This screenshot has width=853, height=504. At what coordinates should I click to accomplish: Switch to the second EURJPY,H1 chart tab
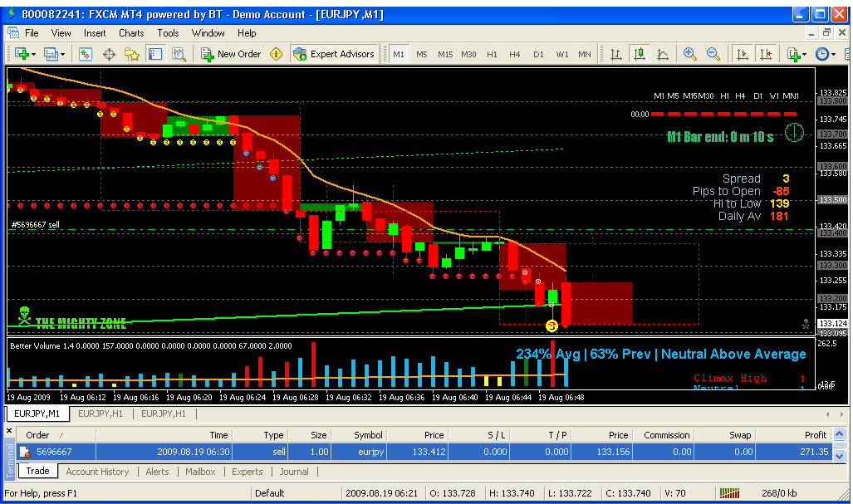(x=163, y=413)
